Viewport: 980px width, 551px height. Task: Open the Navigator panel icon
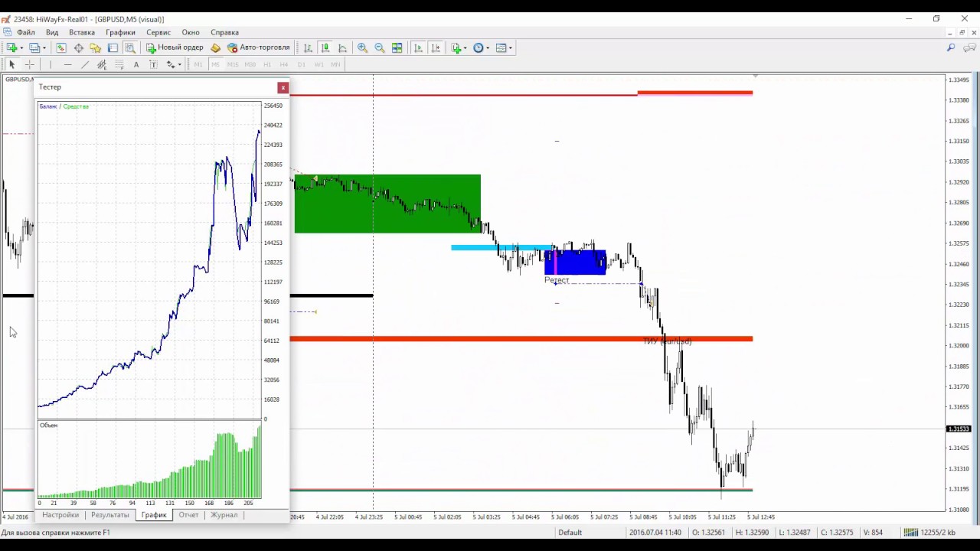[x=96, y=47]
